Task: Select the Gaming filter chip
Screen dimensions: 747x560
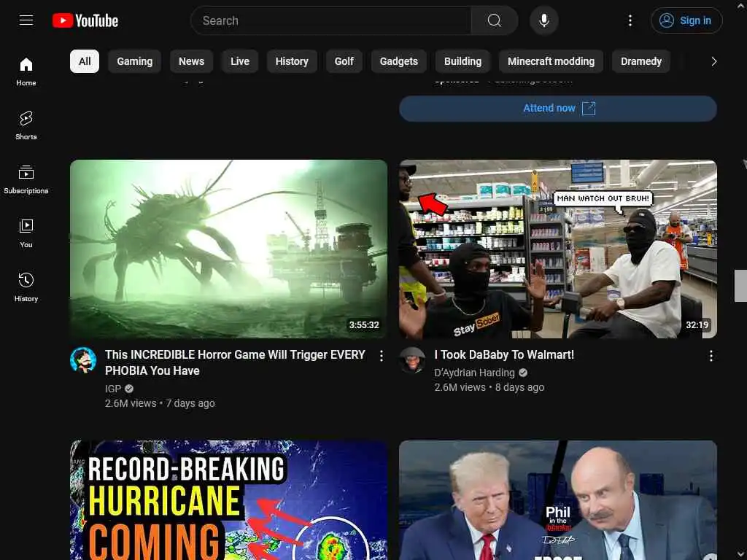Action: click(x=135, y=61)
